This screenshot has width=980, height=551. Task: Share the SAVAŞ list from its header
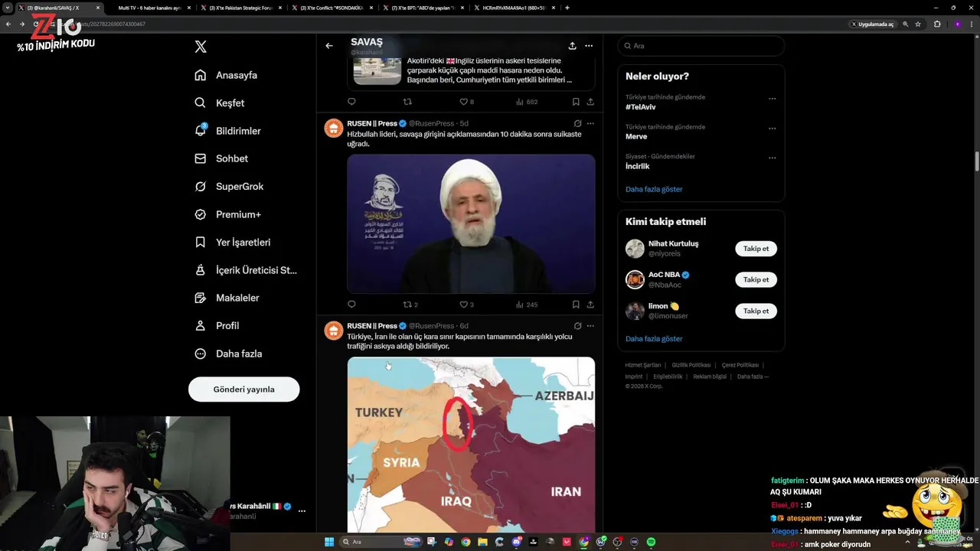point(572,46)
